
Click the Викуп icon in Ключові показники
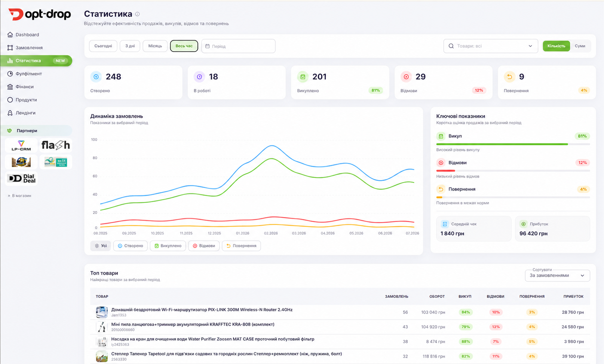[x=441, y=136]
